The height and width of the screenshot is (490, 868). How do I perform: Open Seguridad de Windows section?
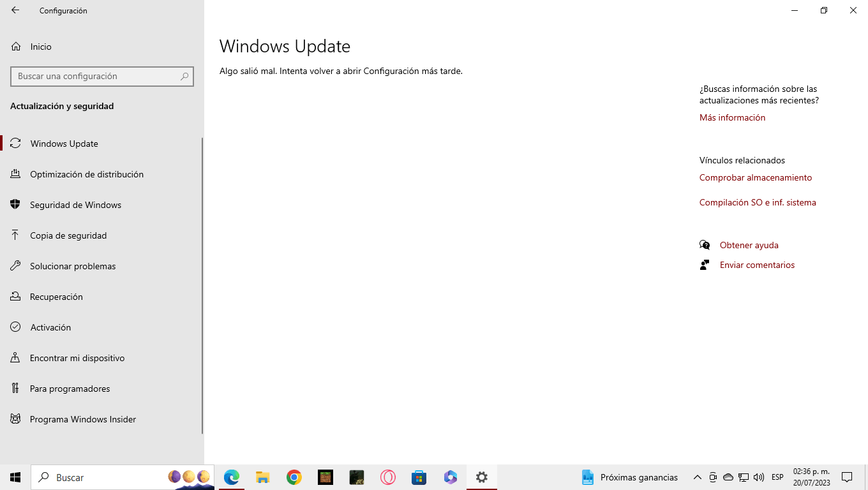(101, 205)
